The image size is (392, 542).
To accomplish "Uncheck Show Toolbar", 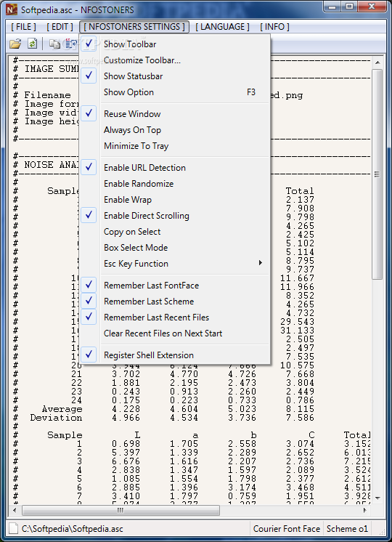I will 175,44.
